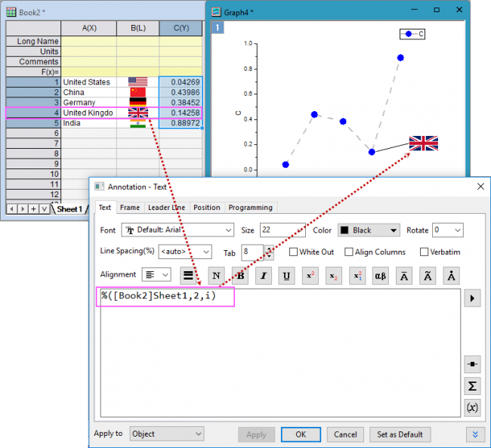Viewport: 491px width, 448px height.
Task: Open the Sigma symbol map button
Action: point(472,386)
